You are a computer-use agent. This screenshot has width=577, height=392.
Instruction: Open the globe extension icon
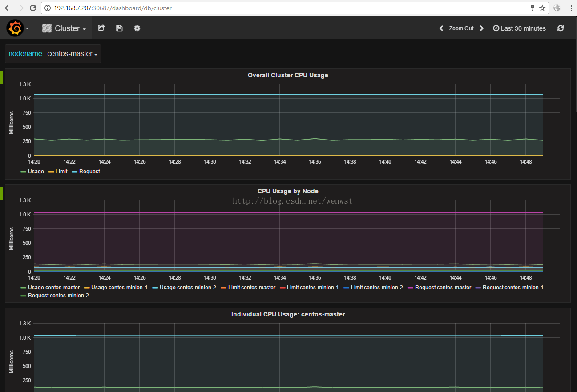pos(557,8)
